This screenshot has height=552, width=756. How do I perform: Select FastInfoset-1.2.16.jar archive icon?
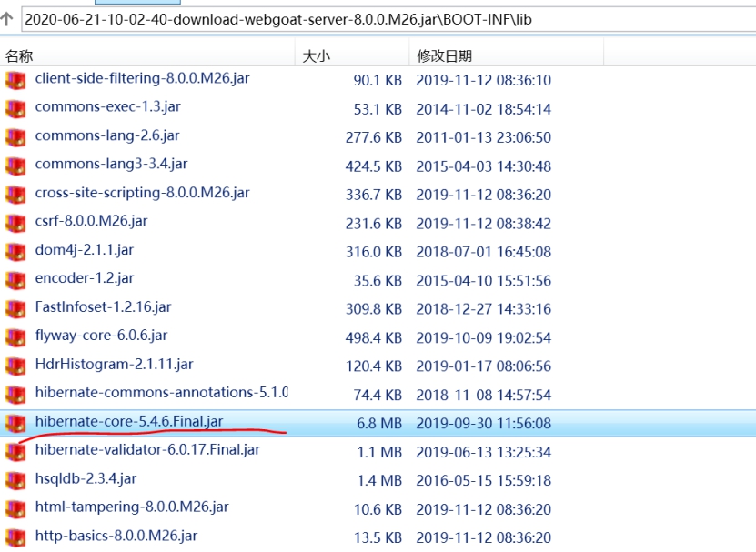pyautogui.click(x=15, y=309)
